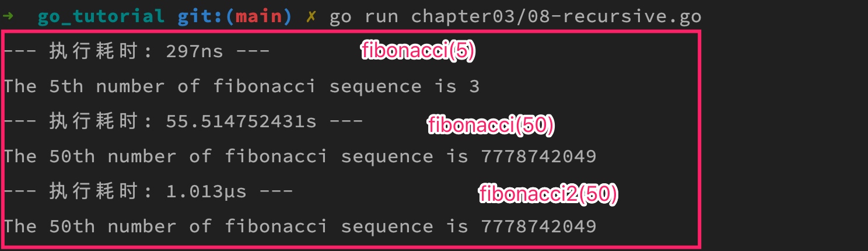Click the 执行耗时 label beside 1.013µs
The image size is (868, 251).
click(96, 191)
